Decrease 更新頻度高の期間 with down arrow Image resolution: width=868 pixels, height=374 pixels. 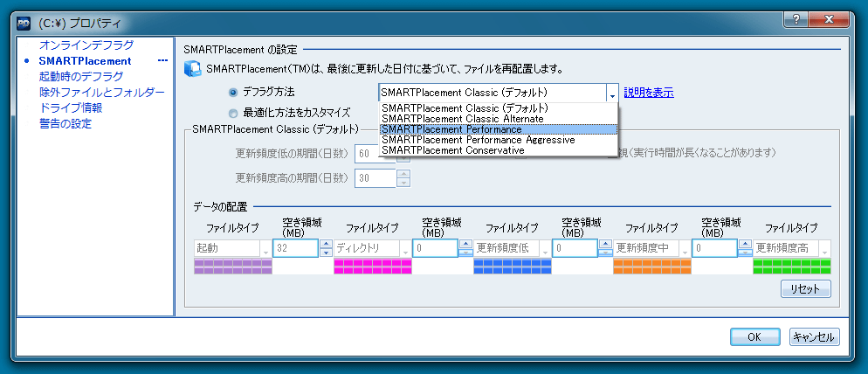[404, 183]
